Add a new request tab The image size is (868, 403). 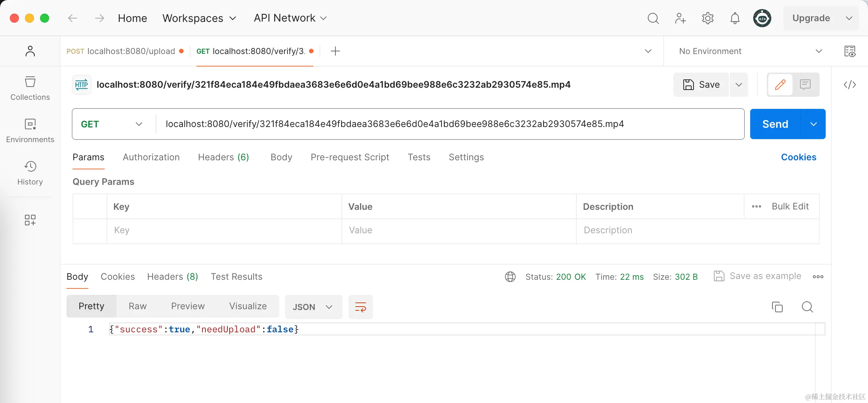(x=335, y=51)
